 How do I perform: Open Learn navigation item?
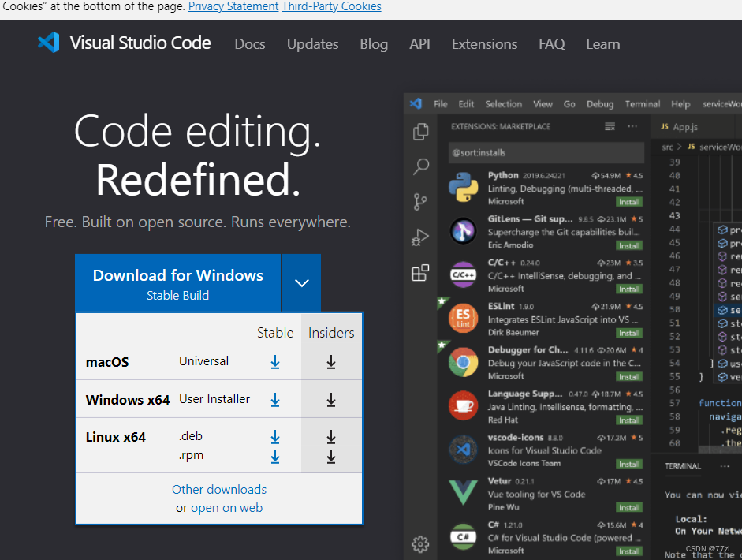(x=603, y=44)
